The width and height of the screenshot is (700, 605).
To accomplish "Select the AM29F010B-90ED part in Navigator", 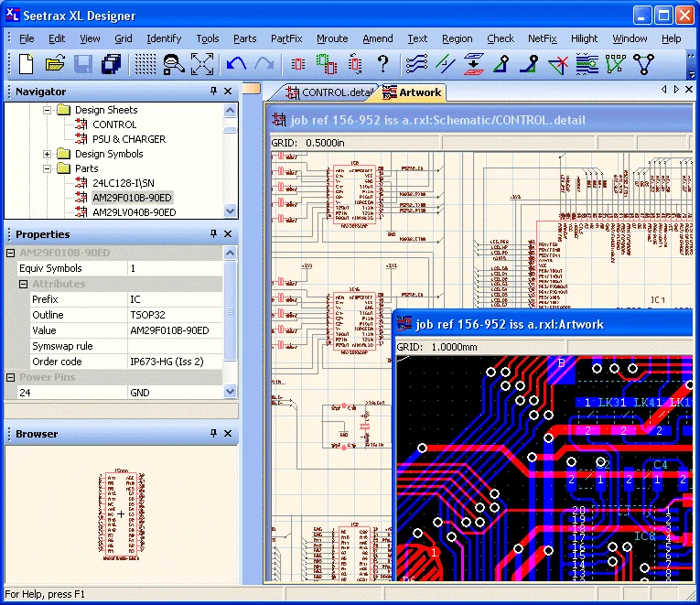I will [x=132, y=198].
